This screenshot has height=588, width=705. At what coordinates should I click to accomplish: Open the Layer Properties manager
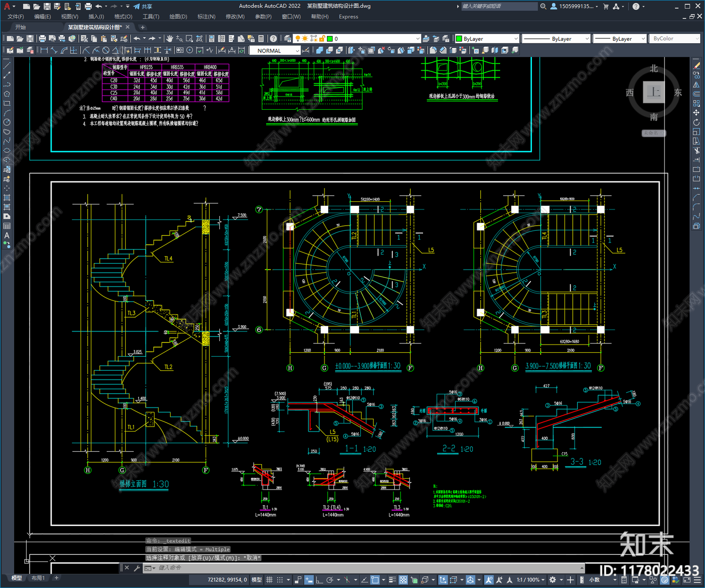point(288,39)
